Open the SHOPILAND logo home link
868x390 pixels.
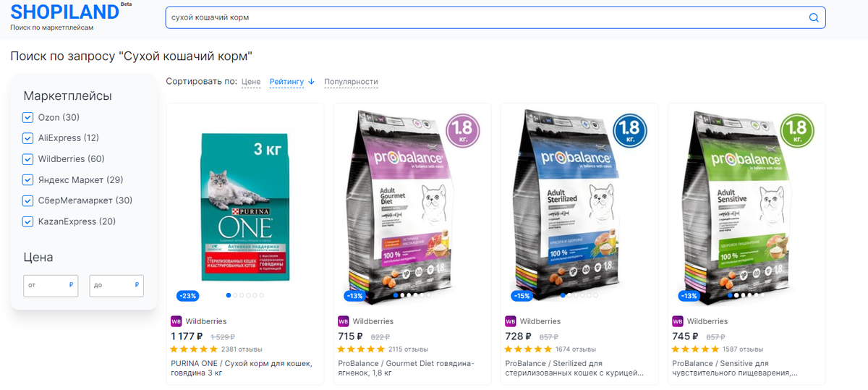tap(64, 12)
